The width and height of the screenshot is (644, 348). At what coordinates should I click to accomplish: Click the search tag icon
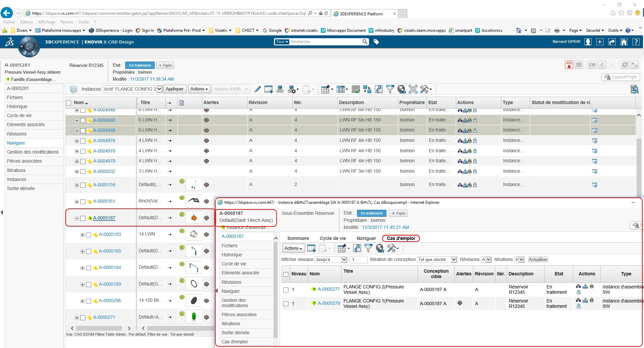pyautogui.click(x=376, y=42)
